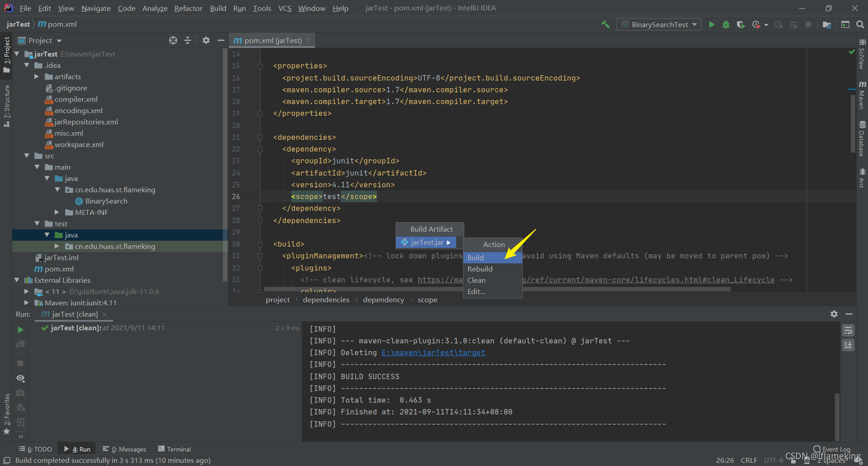Select jarTest:jar artifact entry

tap(426, 243)
